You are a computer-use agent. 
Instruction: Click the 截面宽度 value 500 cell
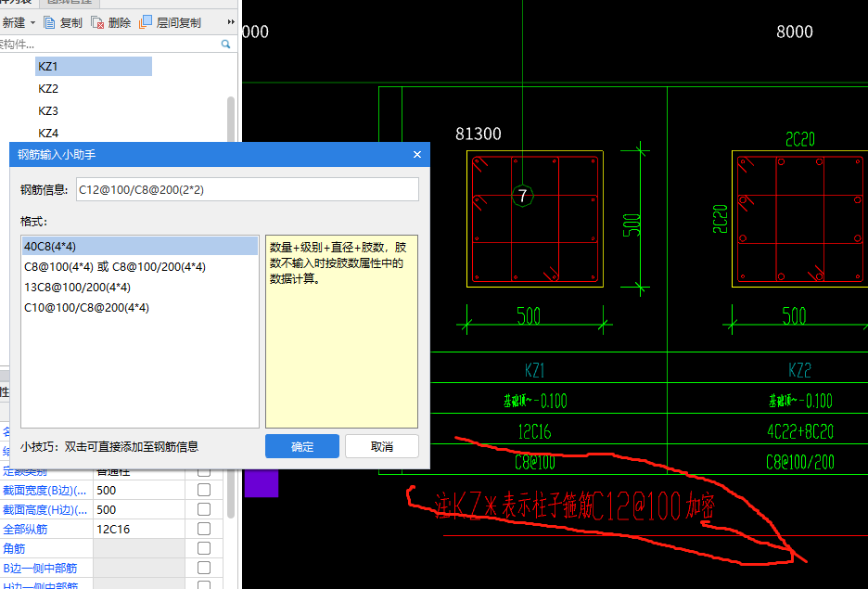pos(139,491)
